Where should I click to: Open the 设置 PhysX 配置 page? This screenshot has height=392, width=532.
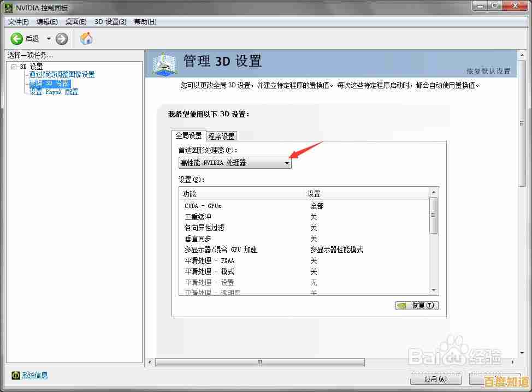pos(55,92)
